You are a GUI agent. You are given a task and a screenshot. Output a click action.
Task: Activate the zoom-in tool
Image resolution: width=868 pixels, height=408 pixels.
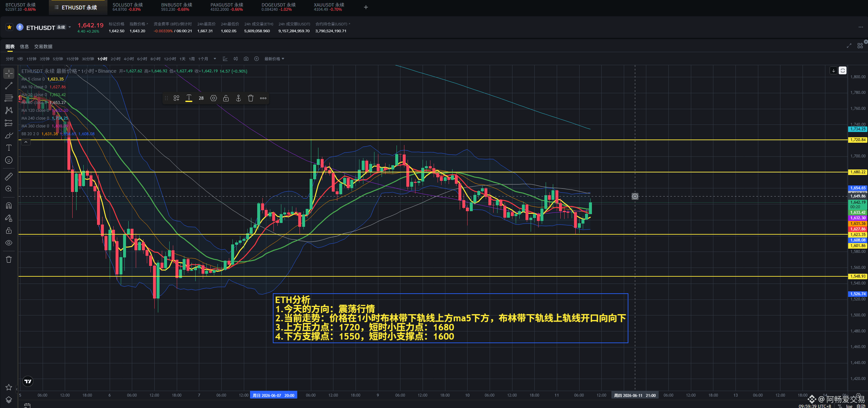[x=9, y=189]
